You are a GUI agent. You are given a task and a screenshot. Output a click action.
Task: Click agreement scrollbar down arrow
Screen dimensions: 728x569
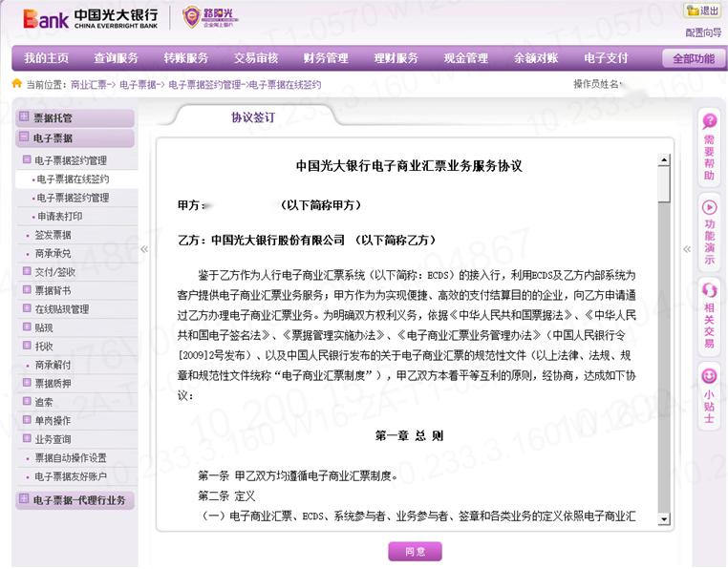[664, 518]
